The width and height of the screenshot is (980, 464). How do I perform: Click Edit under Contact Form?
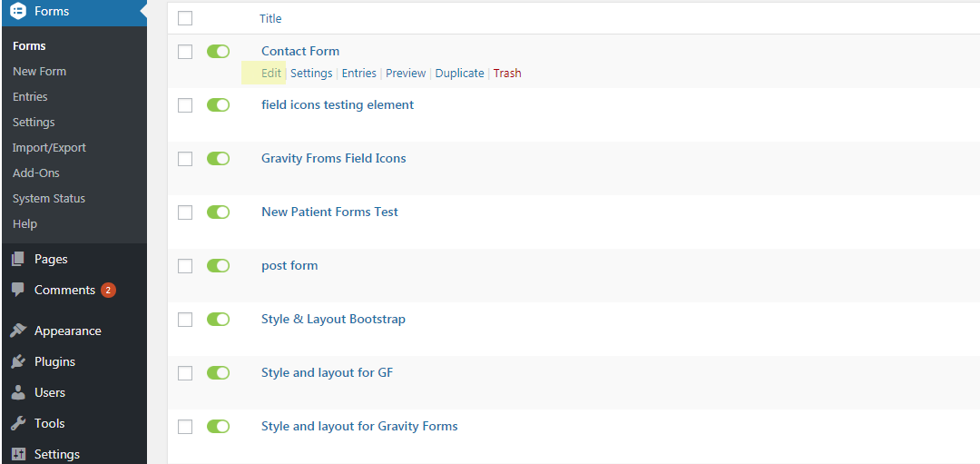pos(271,74)
